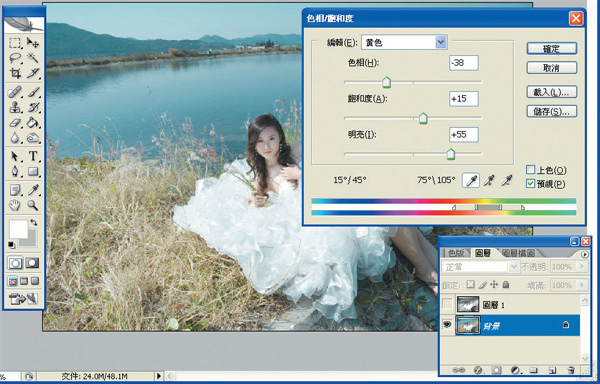Click the eyedropper in Hue/Saturation dialog
Viewport: 600px width, 384px height.
coord(471,181)
